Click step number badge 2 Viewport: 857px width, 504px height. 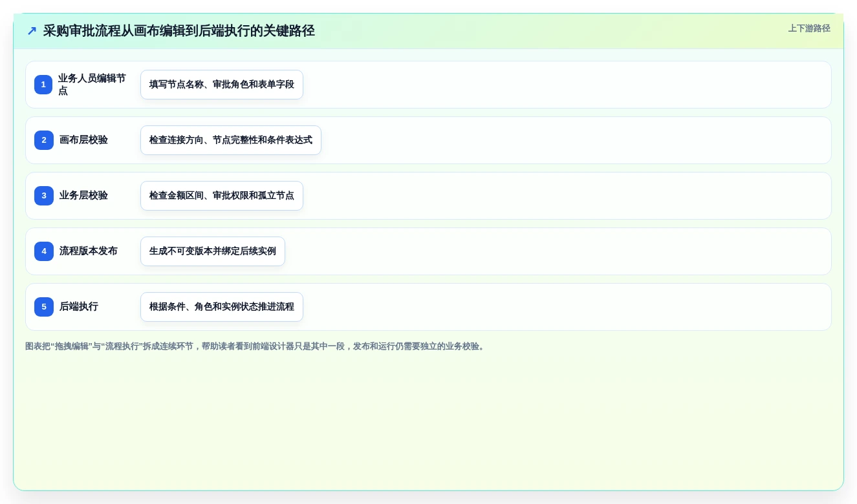coord(44,140)
